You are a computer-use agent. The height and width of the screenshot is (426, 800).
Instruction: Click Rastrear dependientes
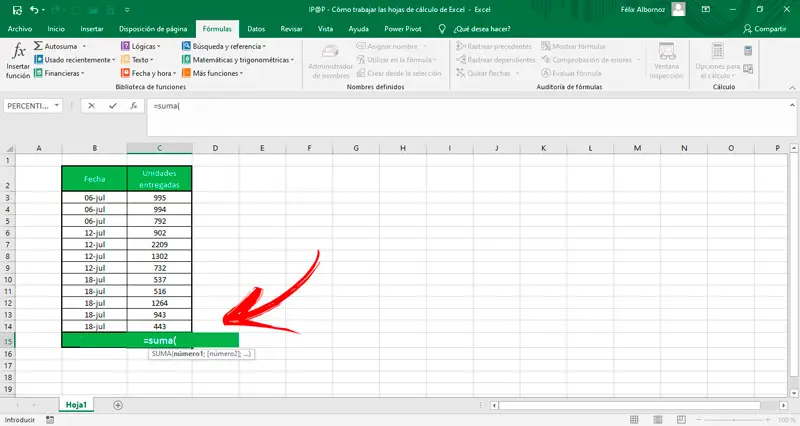tap(496, 60)
